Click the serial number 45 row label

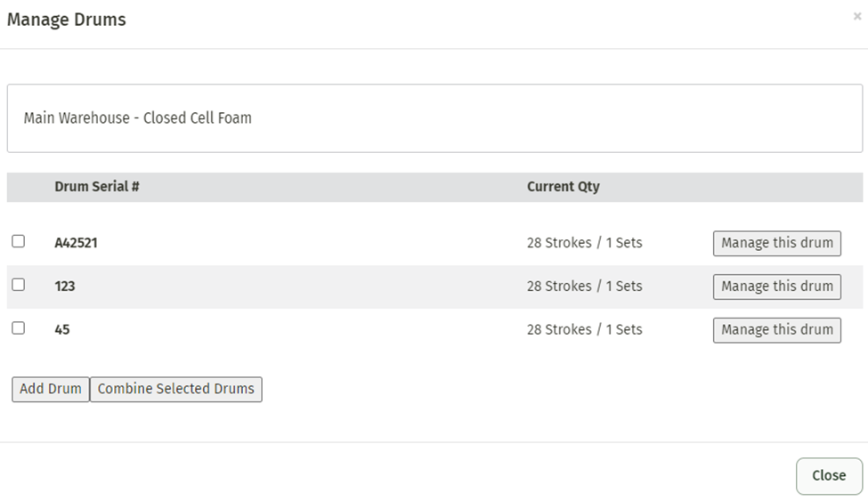click(62, 329)
